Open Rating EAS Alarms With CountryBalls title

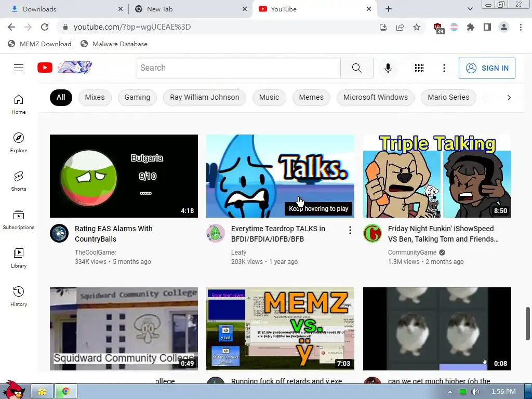click(x=114, y=234)
